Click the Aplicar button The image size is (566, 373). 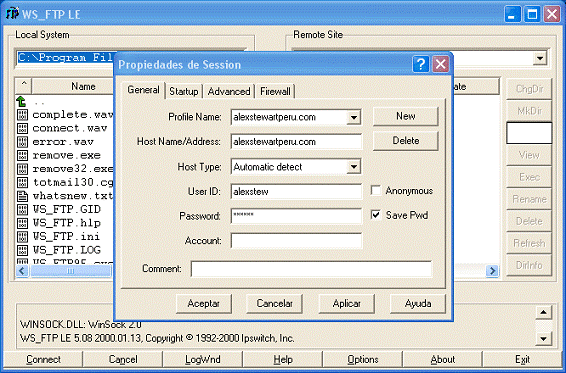point(347,304)
